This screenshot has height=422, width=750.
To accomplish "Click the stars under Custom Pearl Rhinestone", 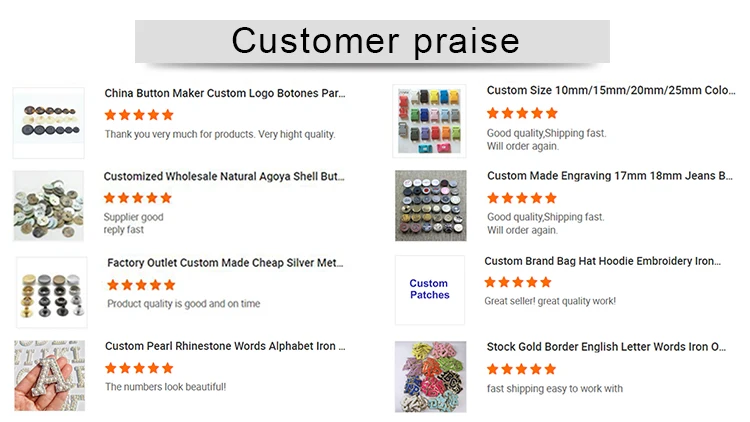I will 138,368.
